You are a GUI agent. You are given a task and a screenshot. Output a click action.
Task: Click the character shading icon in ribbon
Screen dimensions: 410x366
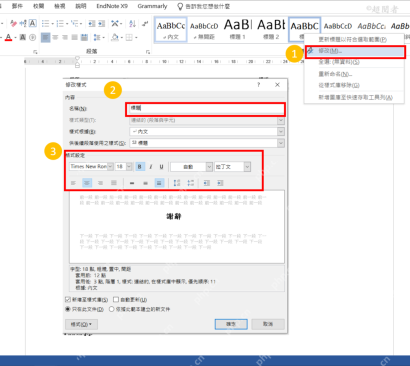click(23, 37)
